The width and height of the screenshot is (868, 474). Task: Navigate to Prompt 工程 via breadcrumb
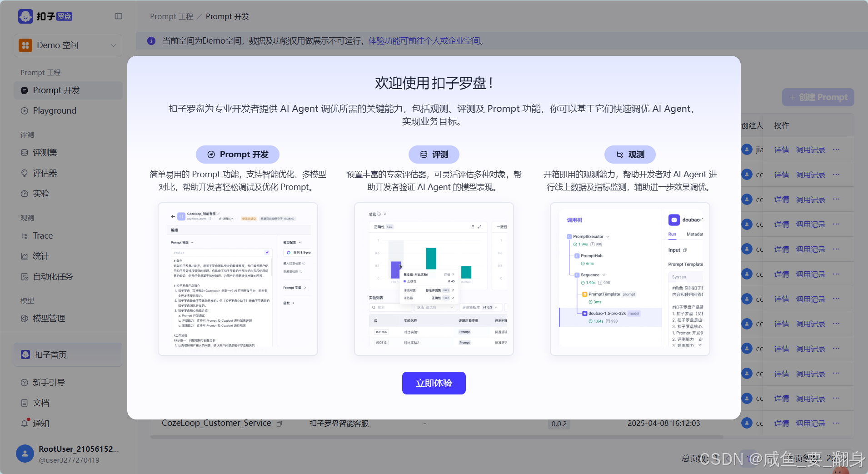[171, 16]
